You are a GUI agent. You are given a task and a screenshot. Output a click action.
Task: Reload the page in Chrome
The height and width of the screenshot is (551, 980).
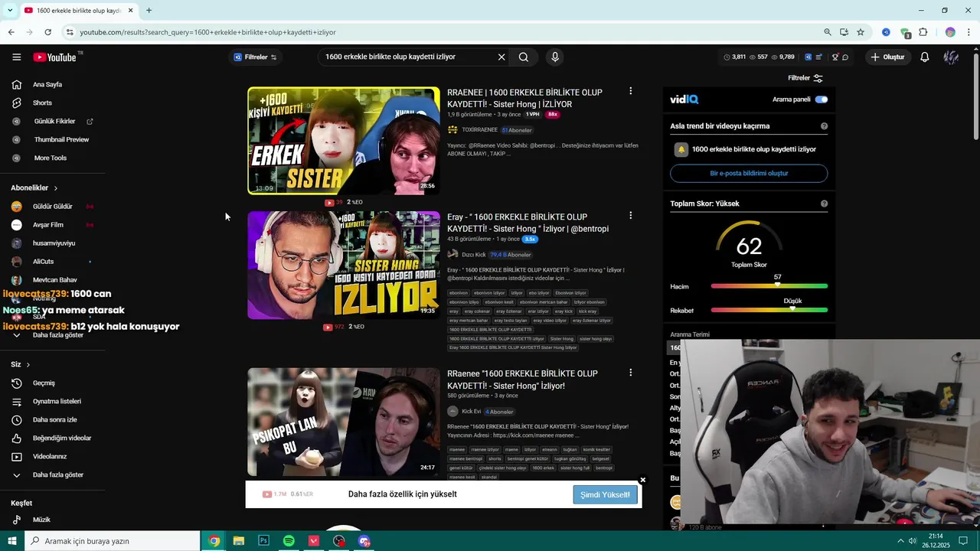47,32
